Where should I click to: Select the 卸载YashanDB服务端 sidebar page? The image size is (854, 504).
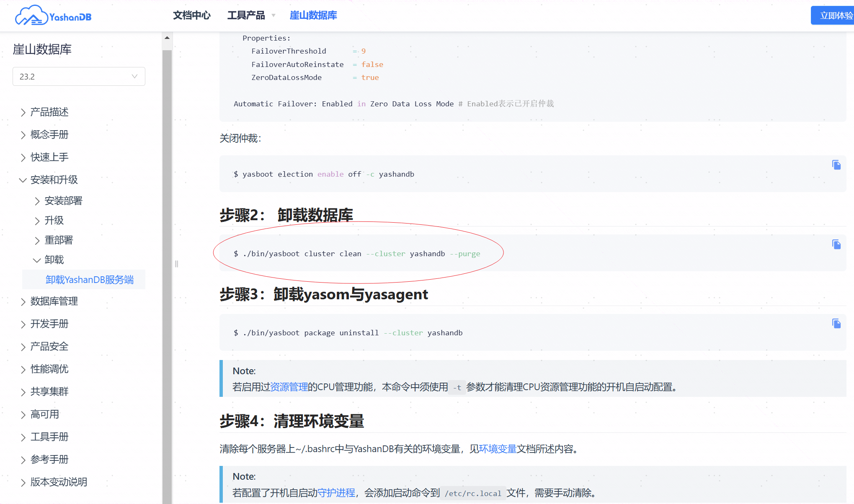(x=90, y=279)
